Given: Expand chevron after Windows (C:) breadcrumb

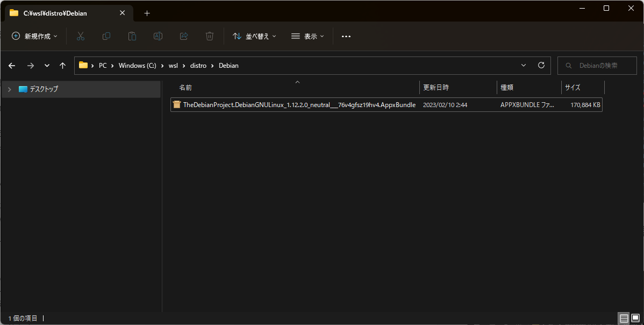Looking at the screenshot, I should [163, 66].
